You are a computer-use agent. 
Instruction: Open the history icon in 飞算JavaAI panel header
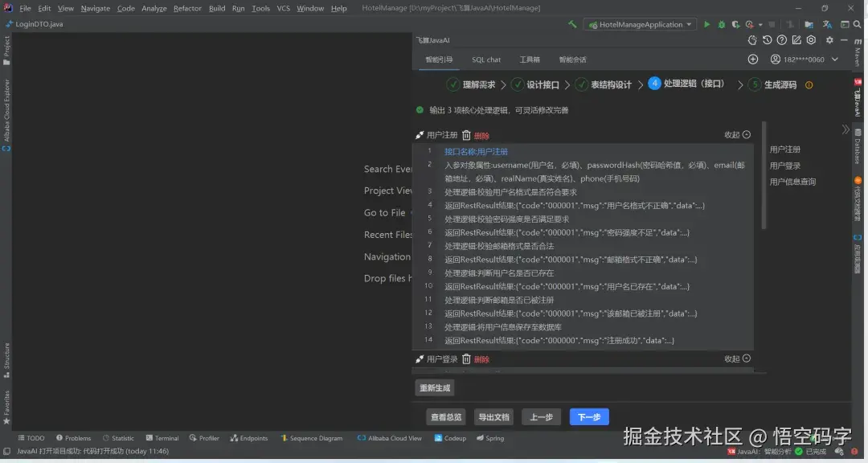click(x=767, y=39)
